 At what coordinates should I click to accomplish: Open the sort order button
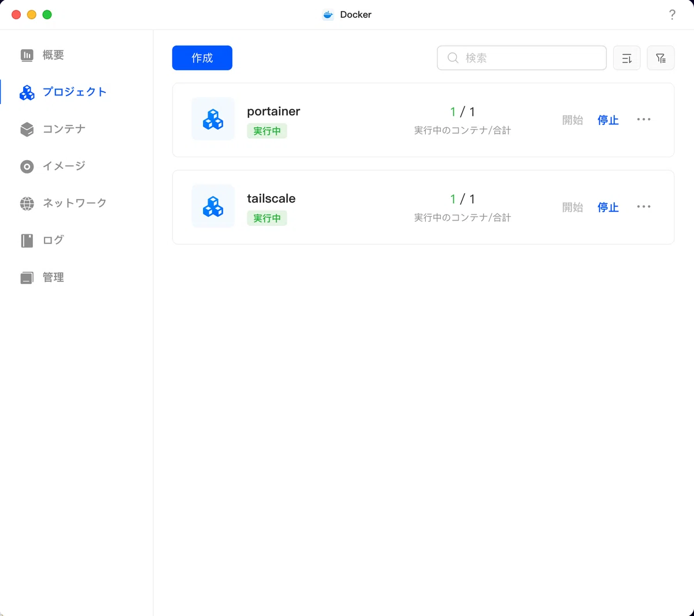[627, 58]
